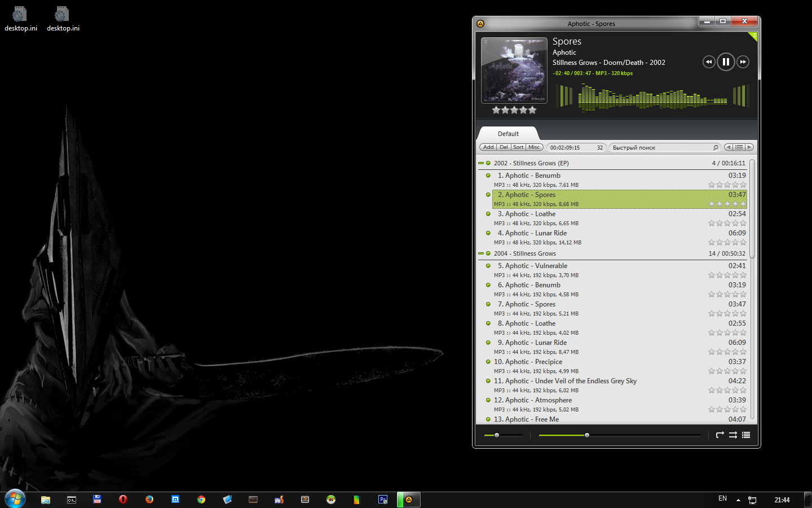The height and width of the screenshot is (508, 812).
Task: Switch to the Default playlist tab
Action: pyautogui.click(x=508, y=134)
